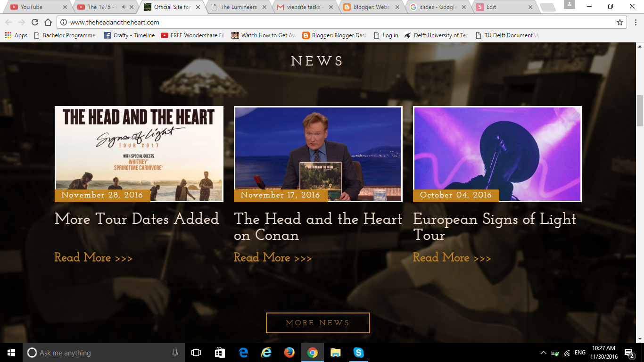Open the Windows Start menu
The image size is (644, 362).
click(11, 353)
